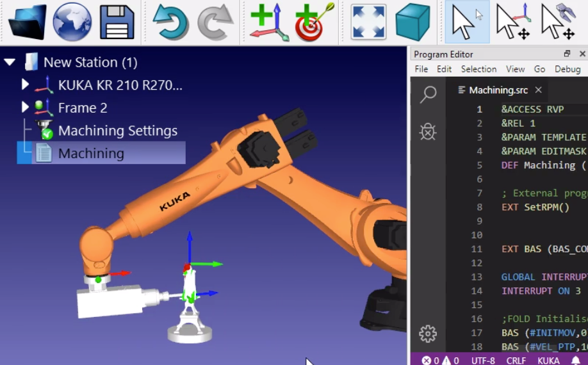Click the grayed redo arrow

[x=216, y=22]
